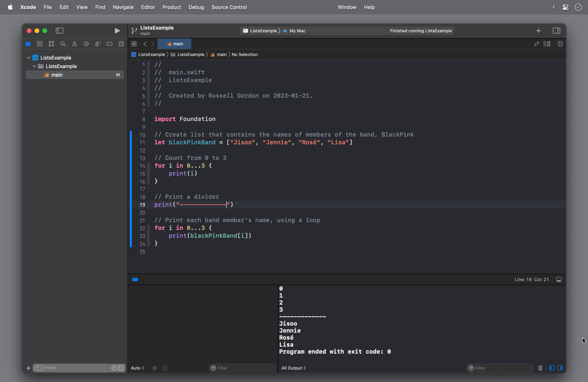Select main.swift file in navigator
Image resolution: width=588 pixels, height=382 pixels.
pyautogui.click(x=57, y=75)
